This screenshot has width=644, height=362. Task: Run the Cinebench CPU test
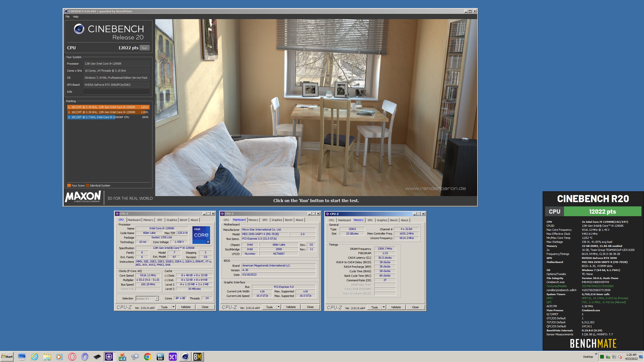pos(144,48)
